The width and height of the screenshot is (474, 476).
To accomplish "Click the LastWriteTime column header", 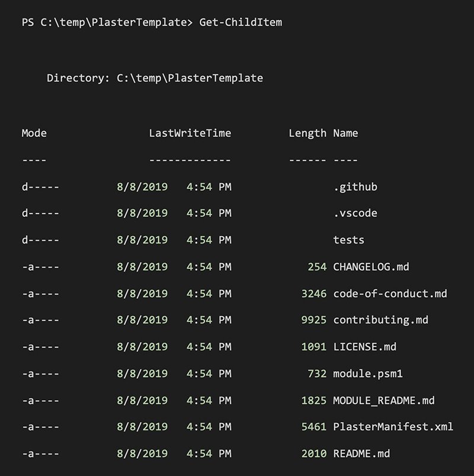I will 190,133.
